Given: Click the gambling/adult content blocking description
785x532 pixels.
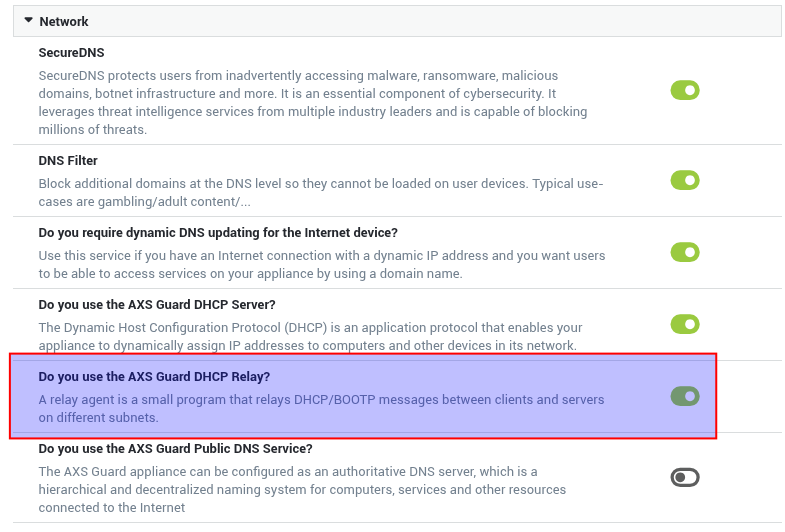Looking at the screenshot, I should point(321,193).
